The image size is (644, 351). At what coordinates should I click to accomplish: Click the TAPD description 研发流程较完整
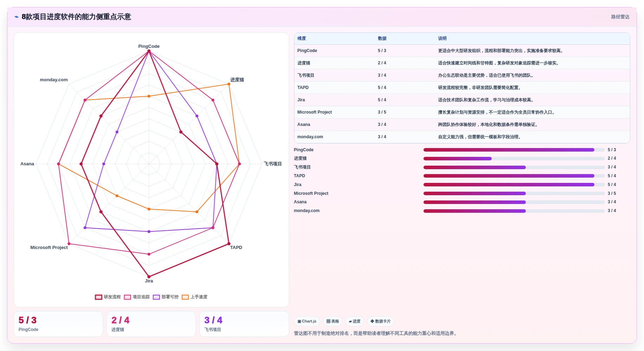[x=480, y=88]
